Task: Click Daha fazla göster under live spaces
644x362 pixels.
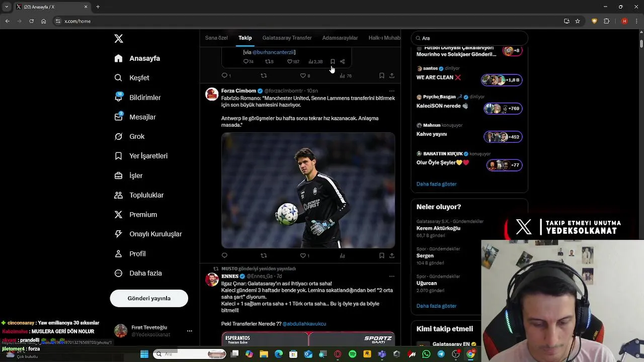Action: click(436, 184)
